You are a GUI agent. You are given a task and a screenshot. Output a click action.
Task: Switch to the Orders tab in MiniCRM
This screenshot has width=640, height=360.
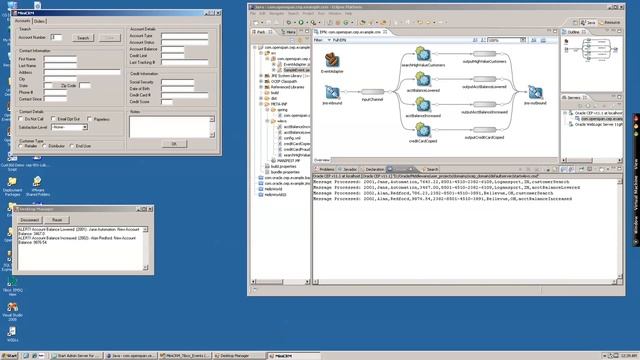pos(39,21)
